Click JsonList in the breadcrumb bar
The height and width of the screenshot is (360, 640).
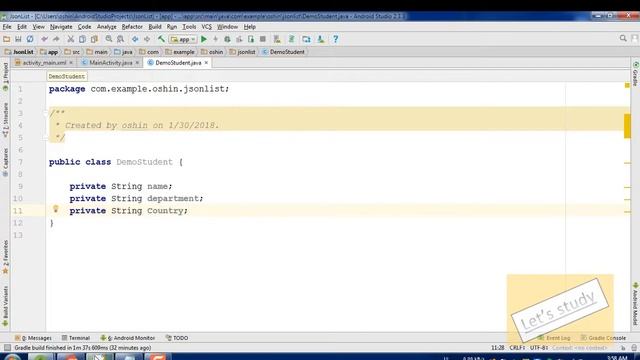click(19, 52)
